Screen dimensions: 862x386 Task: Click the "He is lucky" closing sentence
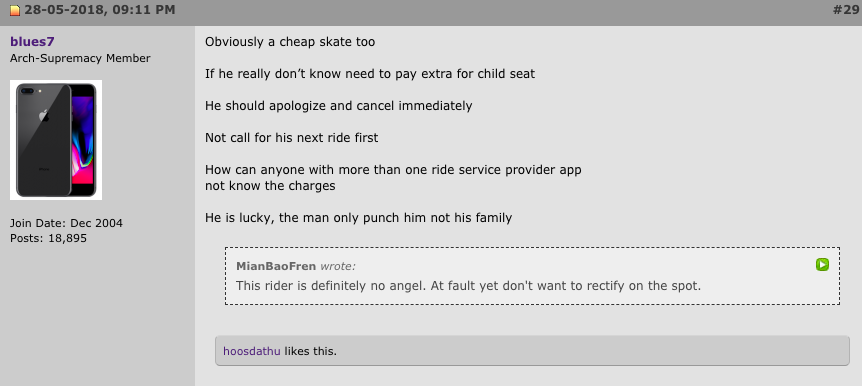[x=358, y=218]
